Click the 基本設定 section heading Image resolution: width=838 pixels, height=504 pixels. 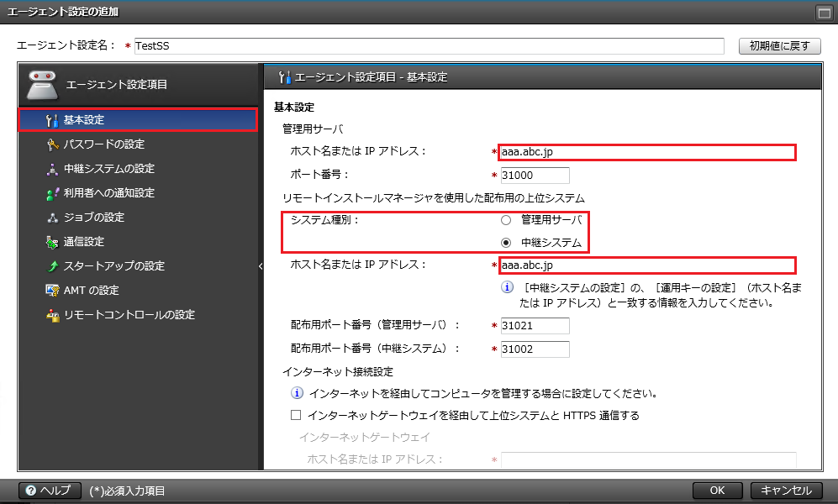(x=294, y=108)
